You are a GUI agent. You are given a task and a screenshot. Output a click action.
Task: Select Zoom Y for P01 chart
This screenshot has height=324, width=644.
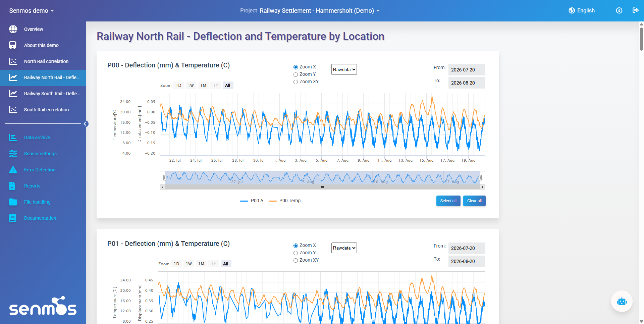pos(296,253)
